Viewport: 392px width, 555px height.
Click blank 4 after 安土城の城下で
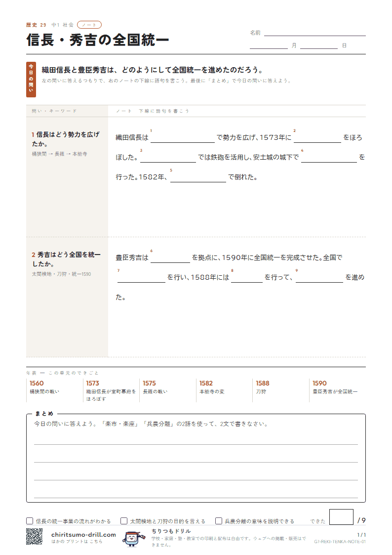329,158
